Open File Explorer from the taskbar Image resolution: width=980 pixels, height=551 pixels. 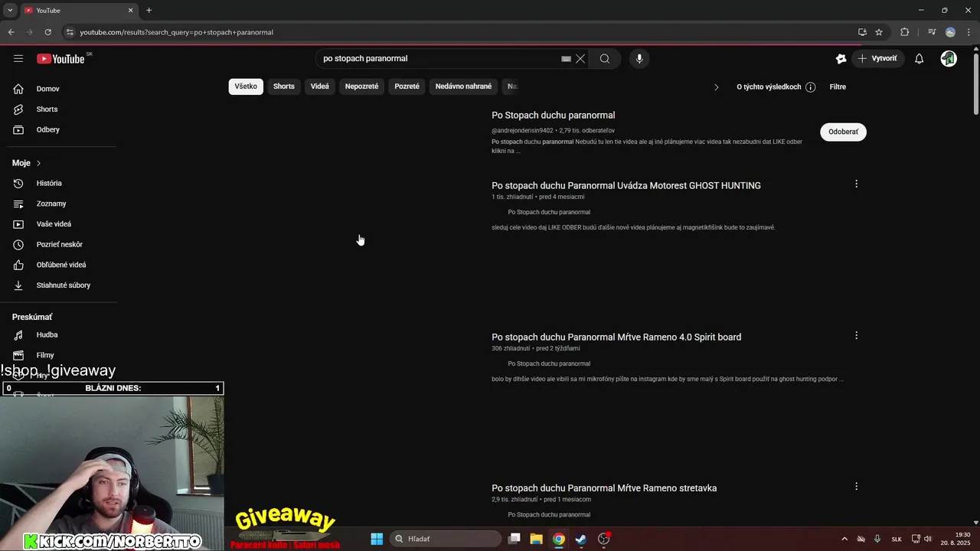[x=536, y=539]
